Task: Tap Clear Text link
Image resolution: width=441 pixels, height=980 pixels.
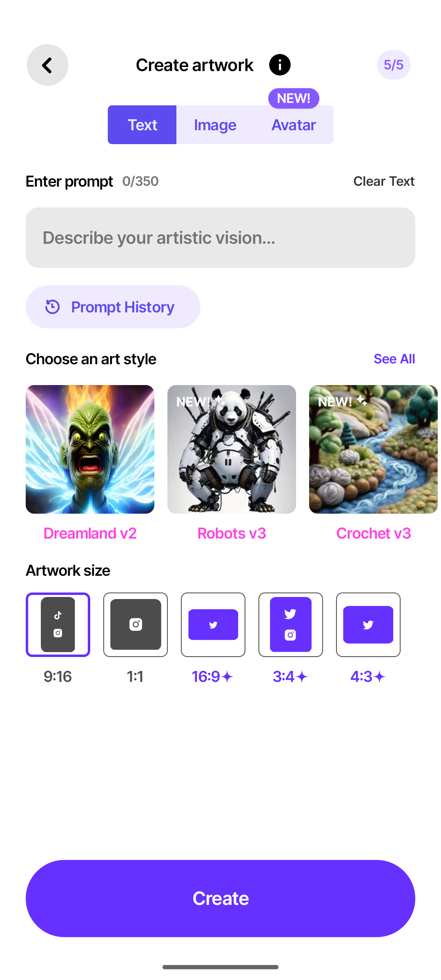Action: click(x=384, y=181)
